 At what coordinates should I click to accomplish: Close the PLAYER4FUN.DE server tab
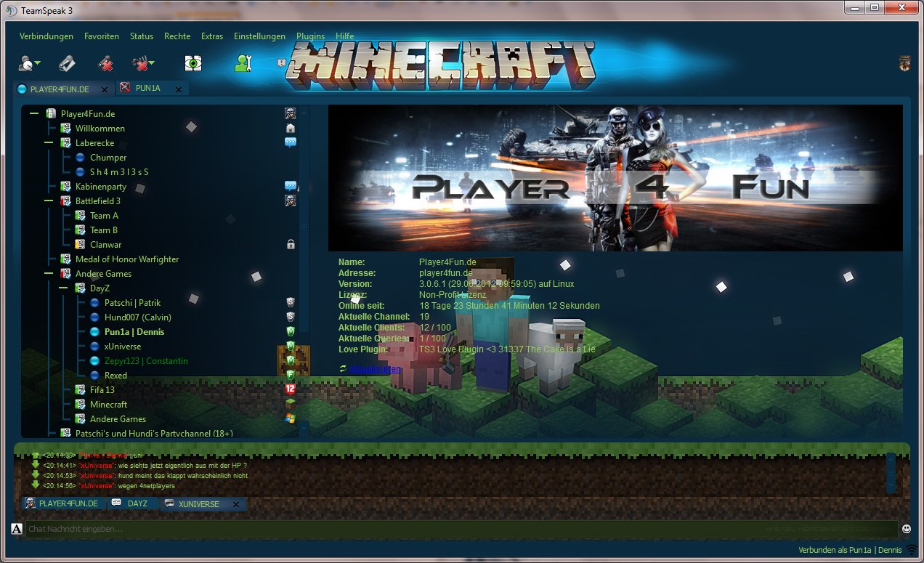pyautogui.click(x=104, y=89)
